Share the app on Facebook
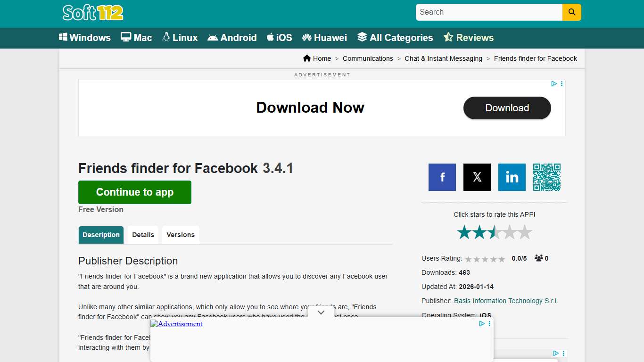The width and height of the screenshot is (644, 362). [442, 177]
